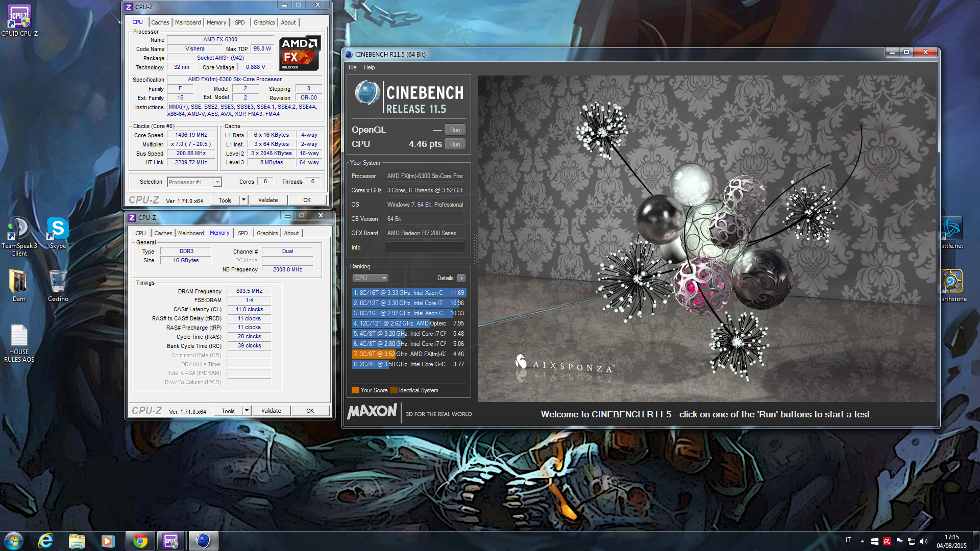
Task: Click Validate in the top CPU-Z window
Action: 268,200
